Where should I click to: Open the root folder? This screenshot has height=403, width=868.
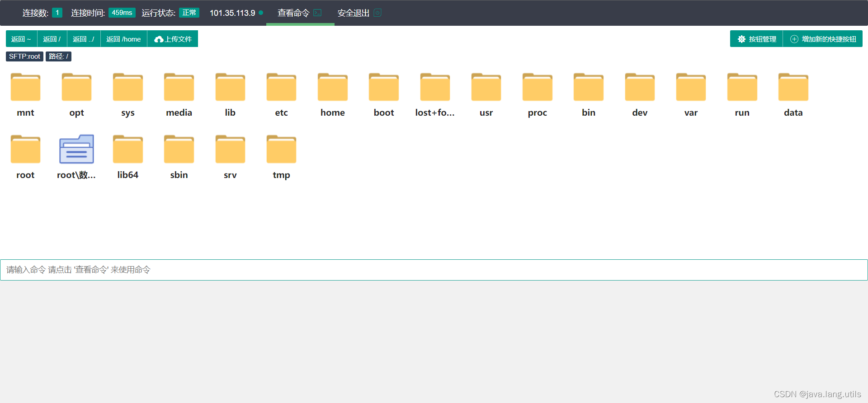click(25, 149)
